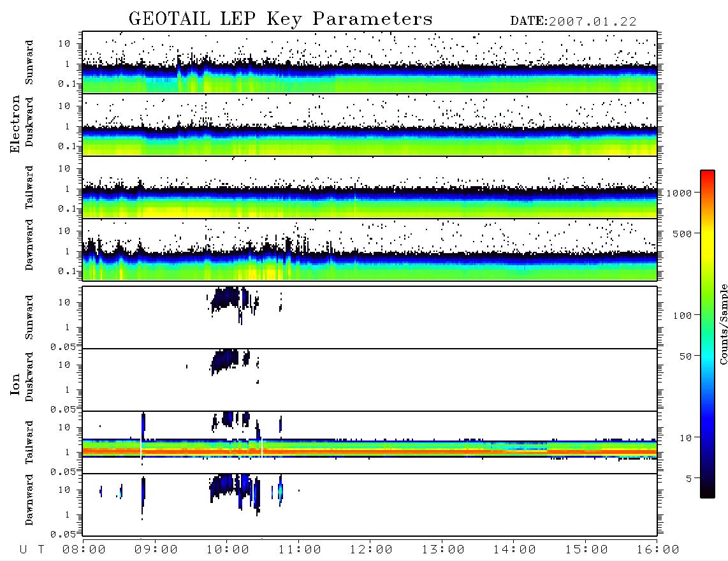Click the Ion "Sunward" panel label
The height and width of the screenshot is (561, 728).
(29, 317)
